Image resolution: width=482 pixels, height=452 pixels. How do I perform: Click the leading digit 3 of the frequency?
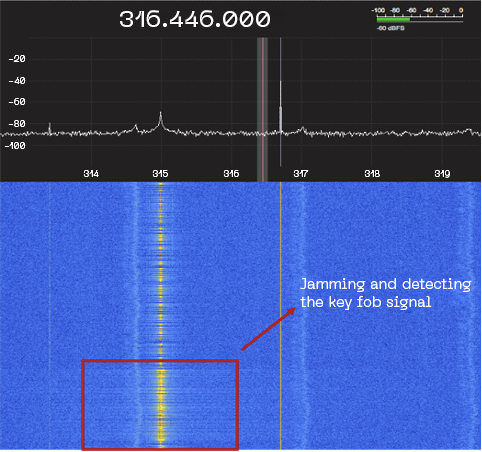(126, 19)
